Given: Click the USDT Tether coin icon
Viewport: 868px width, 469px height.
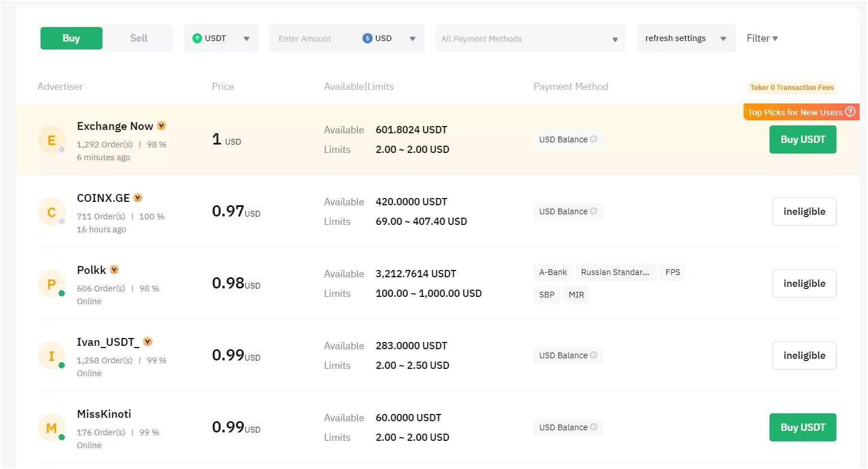Looking at the screenshot, I should [197, 38].
